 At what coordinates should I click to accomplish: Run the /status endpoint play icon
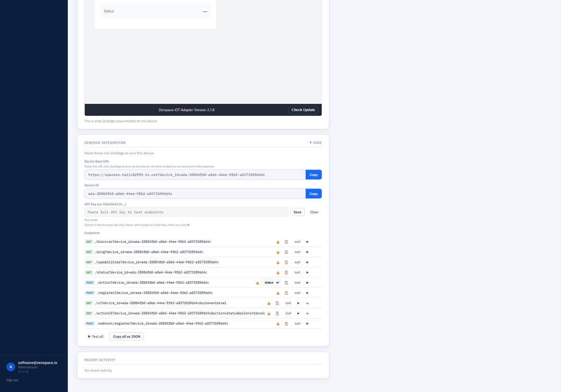[307, 272]
